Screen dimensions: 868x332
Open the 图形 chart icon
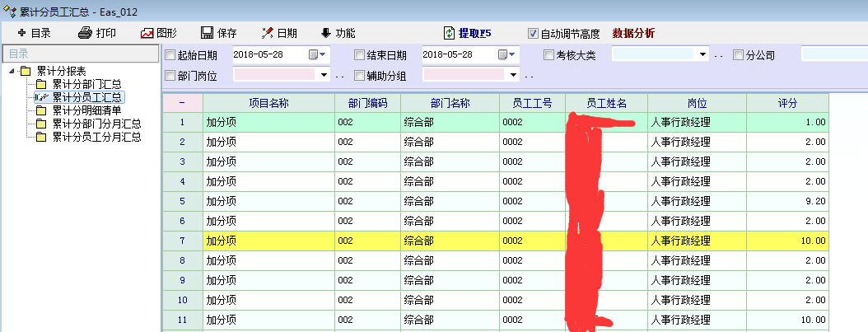pyautogui.click(x=147, y=33)
